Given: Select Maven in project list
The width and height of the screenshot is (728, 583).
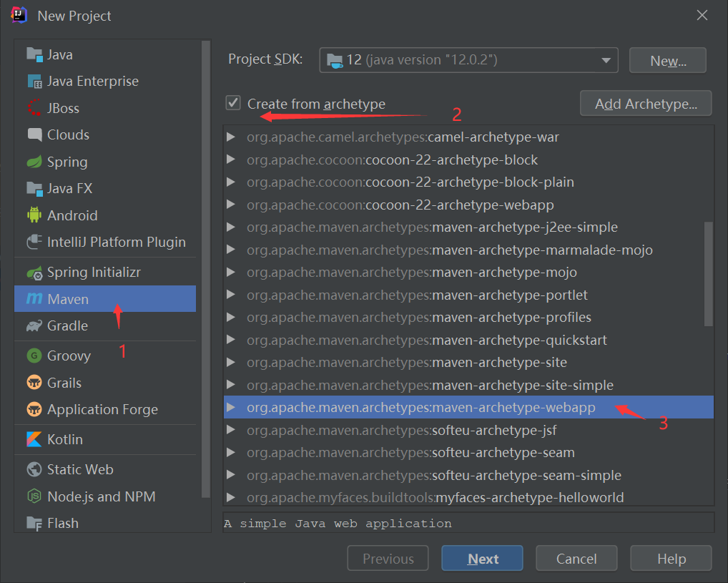Looking at the screenshot, I should point(105,299).
